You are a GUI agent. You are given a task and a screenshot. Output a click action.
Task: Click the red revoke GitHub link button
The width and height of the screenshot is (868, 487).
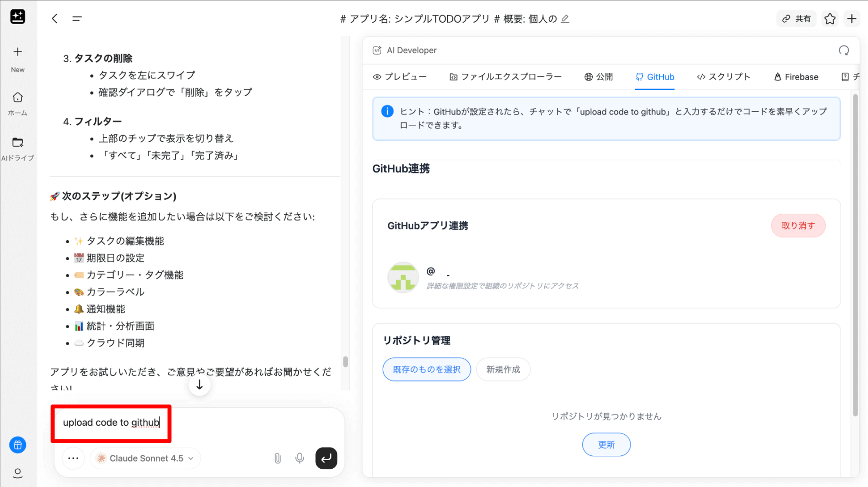click(798, 226)
